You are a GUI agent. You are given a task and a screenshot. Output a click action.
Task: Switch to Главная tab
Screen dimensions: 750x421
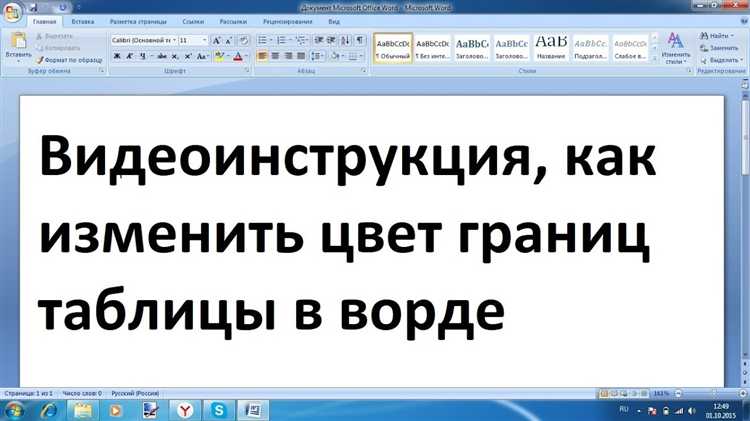click(44, 22)
